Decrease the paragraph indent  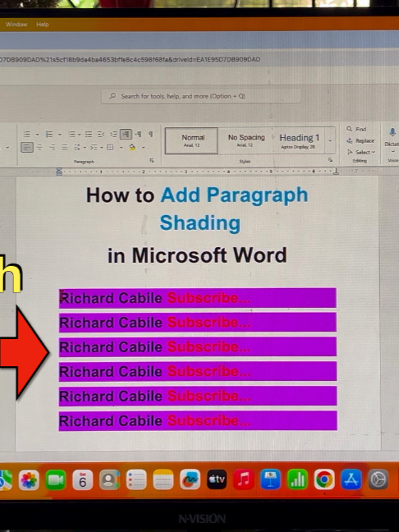pyautogui.click(x=101, y=135)
